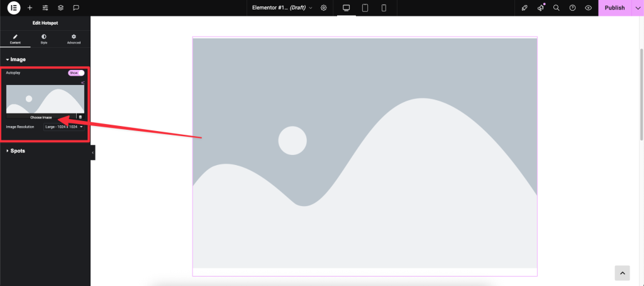Click the Help question mark icon
This screenshot has width=644, height=286.
pos(572,8)
